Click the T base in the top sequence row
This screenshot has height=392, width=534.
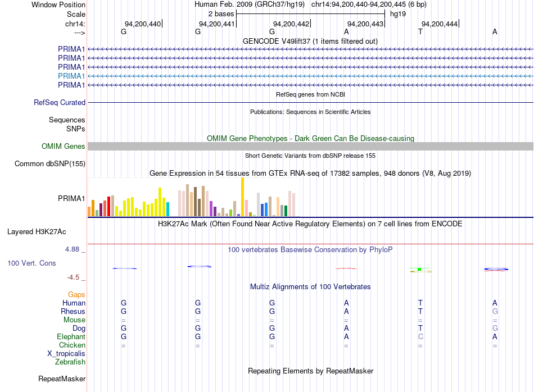(420, 31)
